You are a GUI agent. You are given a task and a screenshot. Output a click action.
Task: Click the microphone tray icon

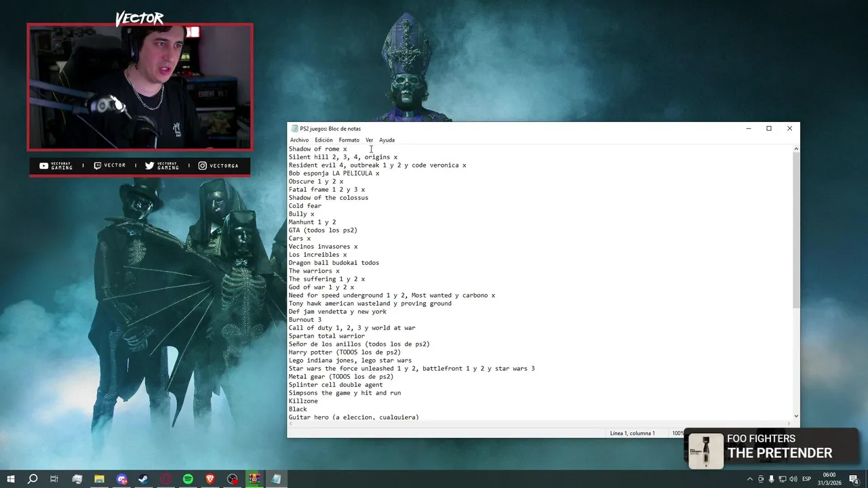point(772,479)
